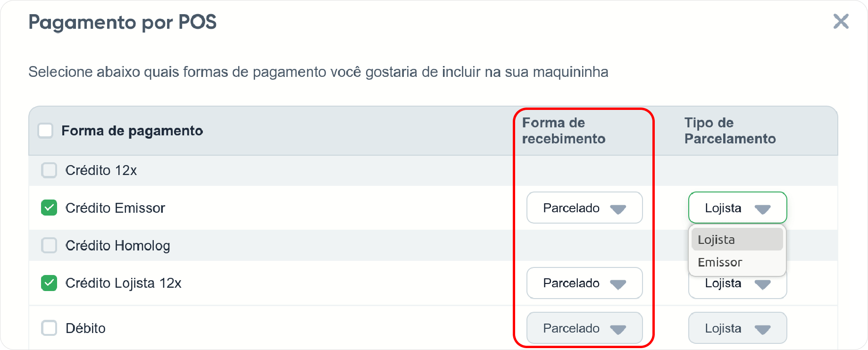Click the Tipo de Parcelamento column header
The height and width of the screenshot is (350, 868).
pos(730,131)
